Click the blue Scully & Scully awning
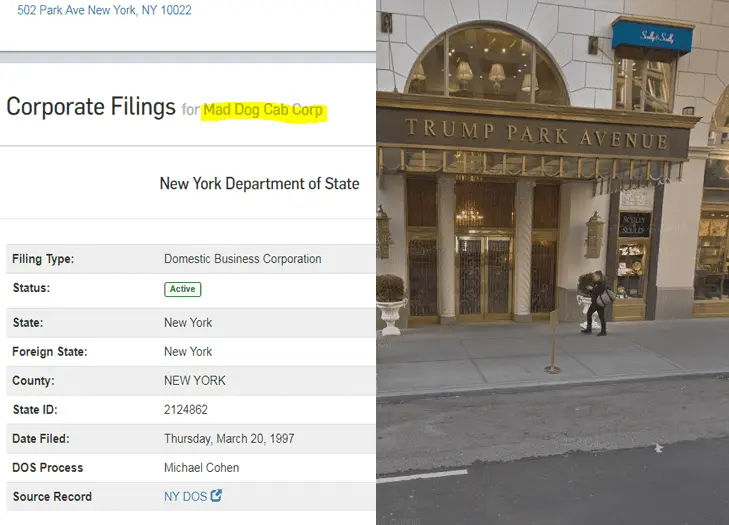The height and width of the screenshot is (525, 729). point(652,37)
